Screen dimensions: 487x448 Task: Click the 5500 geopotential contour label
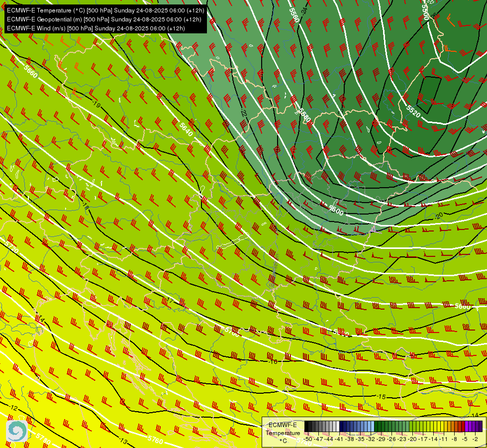coord(425,12)
